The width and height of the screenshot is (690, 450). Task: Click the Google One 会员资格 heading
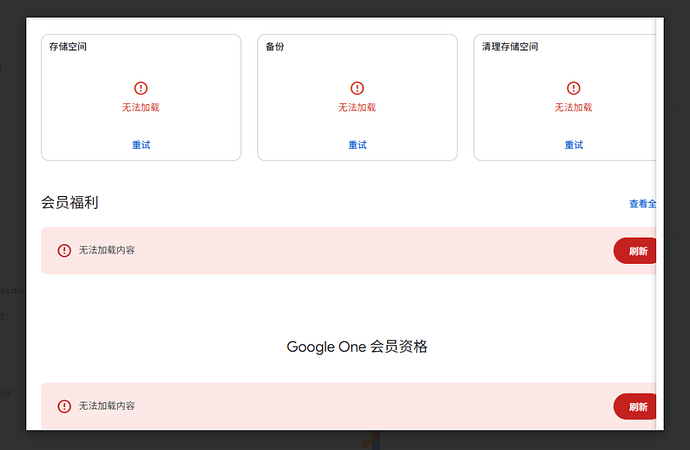pyautogui.click(x=357, y=347)
